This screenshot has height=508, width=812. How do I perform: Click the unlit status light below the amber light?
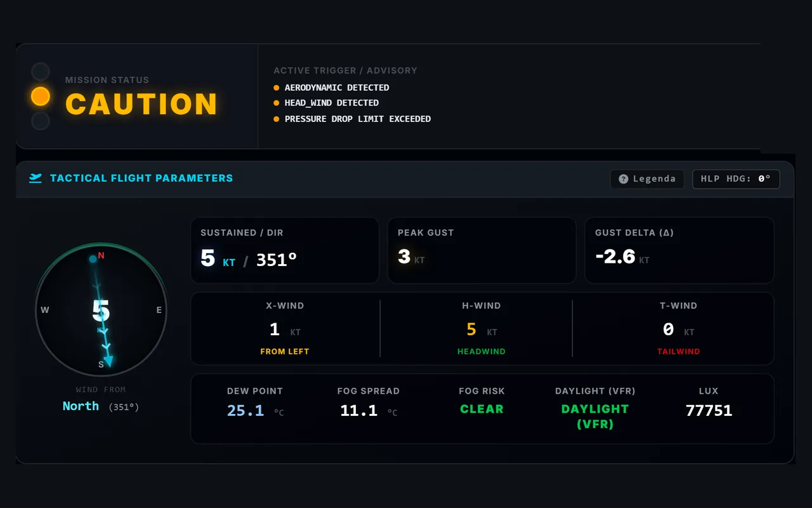[41, 121]
